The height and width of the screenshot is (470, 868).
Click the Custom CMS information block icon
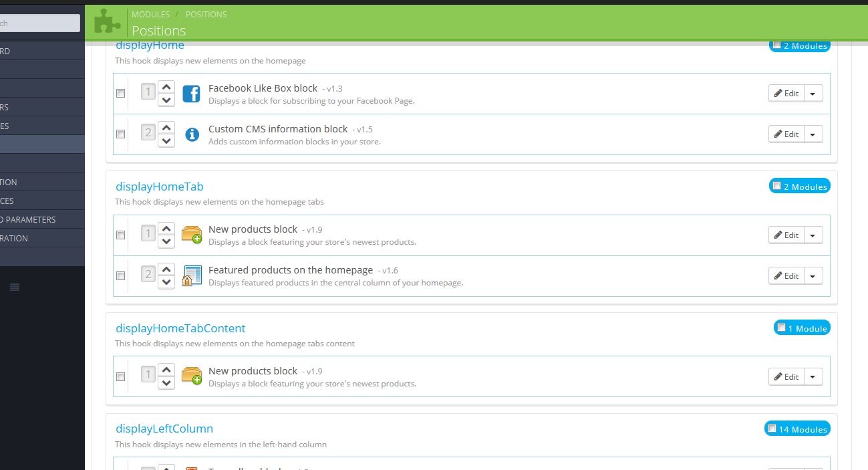(x=192, y=134)
